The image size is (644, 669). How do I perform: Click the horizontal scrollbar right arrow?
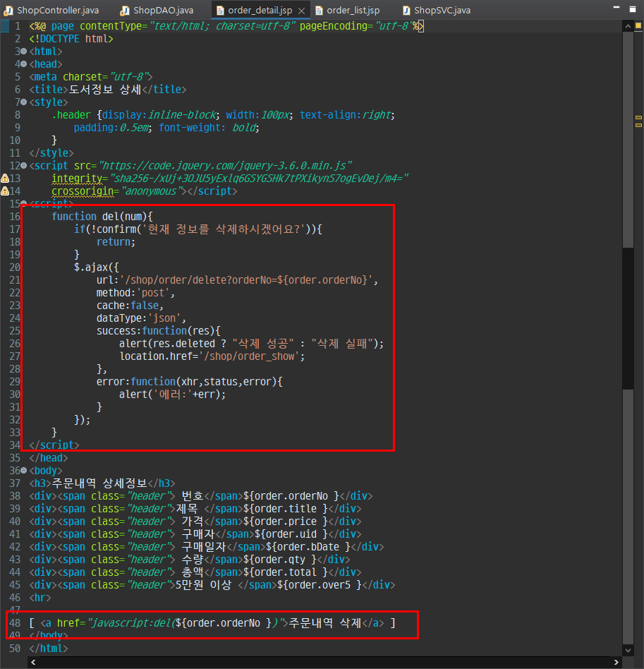coord(616,662)
